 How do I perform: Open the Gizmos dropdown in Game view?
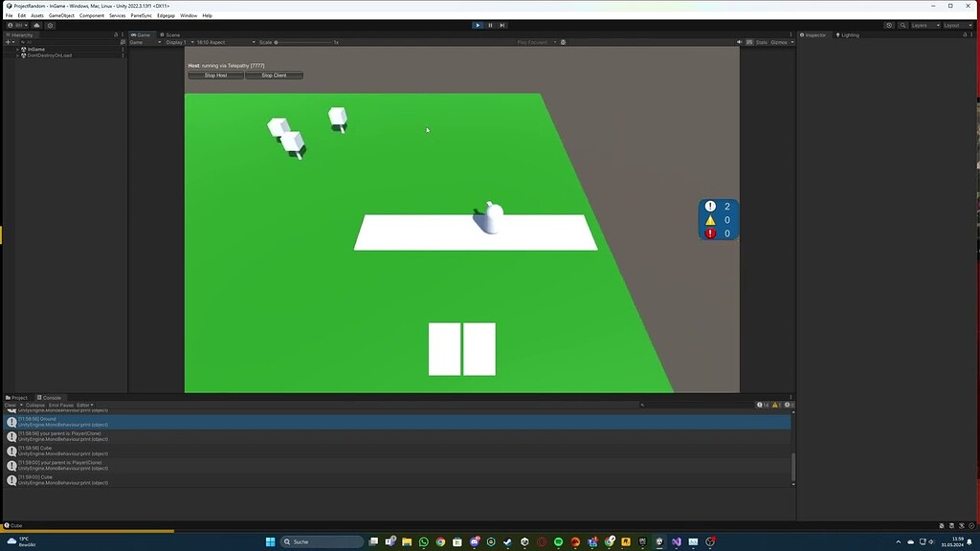coord(778,41)
